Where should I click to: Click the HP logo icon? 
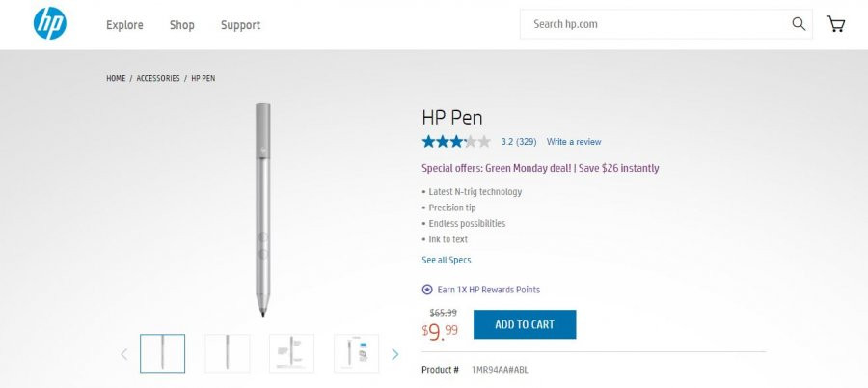click(x=50, y=24)
